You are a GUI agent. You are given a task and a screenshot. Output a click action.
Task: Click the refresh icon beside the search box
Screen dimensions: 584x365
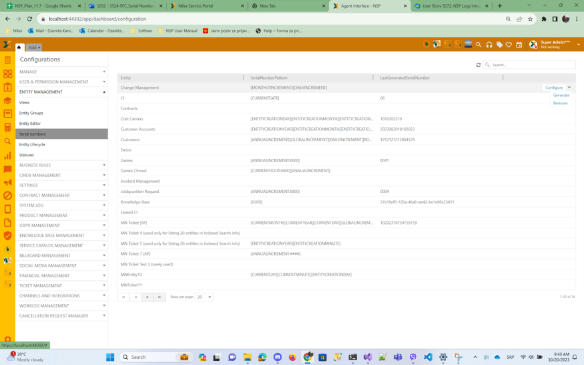click(x=478, y=65)
